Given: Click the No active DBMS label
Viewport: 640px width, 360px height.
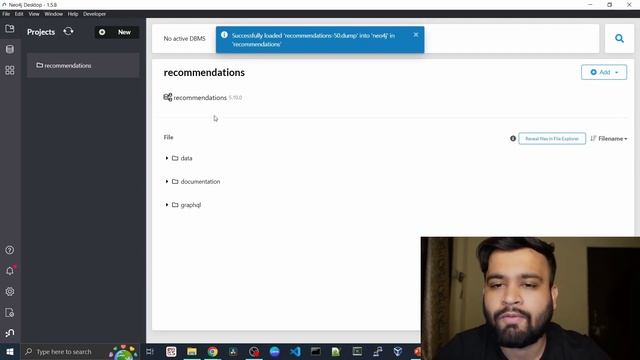Looking at the screenshot, I should (184, 38).
